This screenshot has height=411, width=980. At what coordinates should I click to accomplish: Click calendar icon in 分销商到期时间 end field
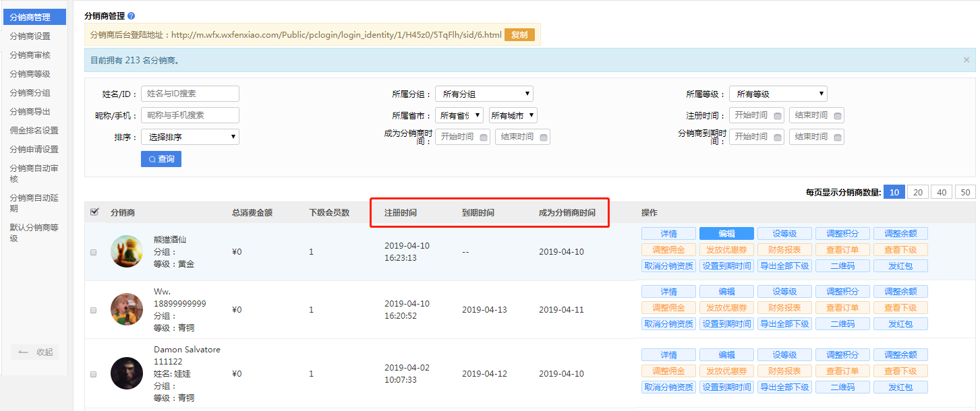tap(838, 137)
